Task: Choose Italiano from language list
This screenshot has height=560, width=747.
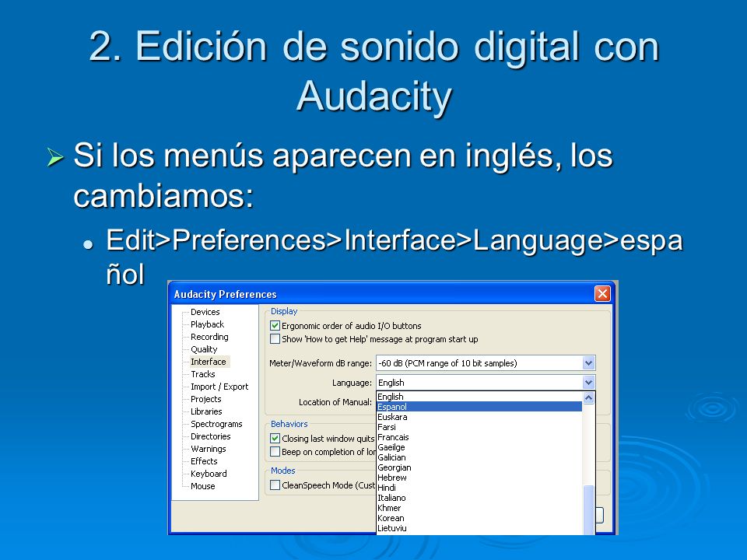Action: pos(479,498)
